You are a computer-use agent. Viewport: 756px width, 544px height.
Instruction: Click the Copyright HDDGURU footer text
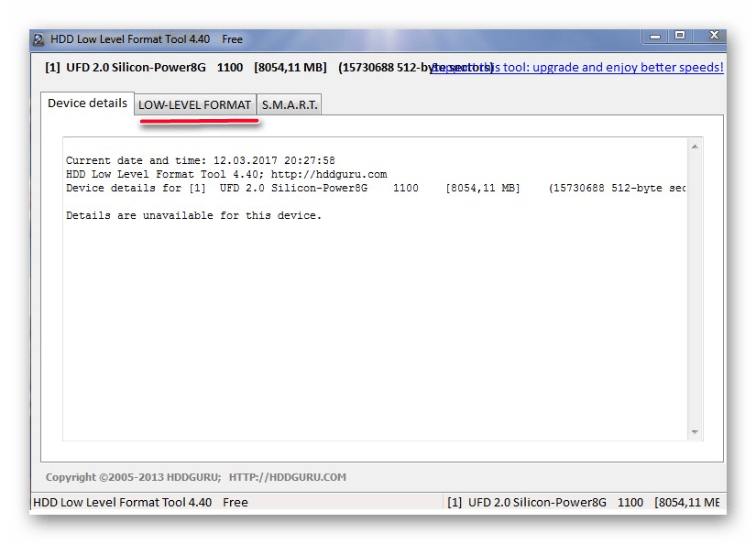[x=196, y=477]
